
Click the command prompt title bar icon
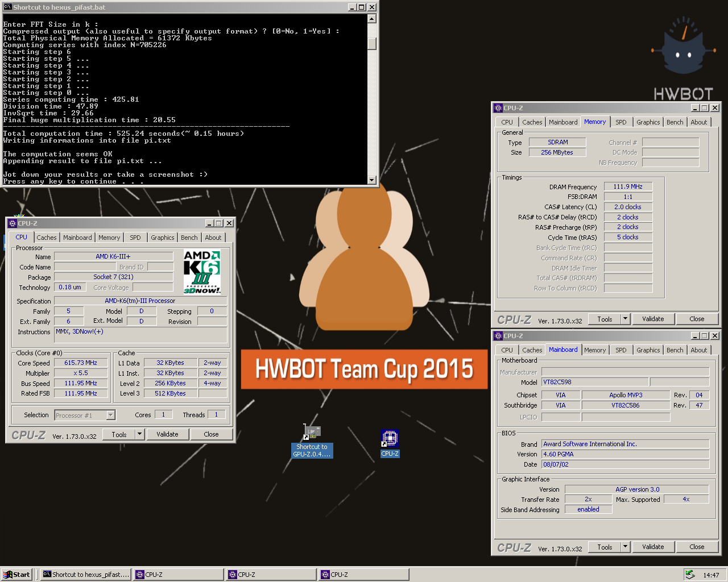coord(7,7)
